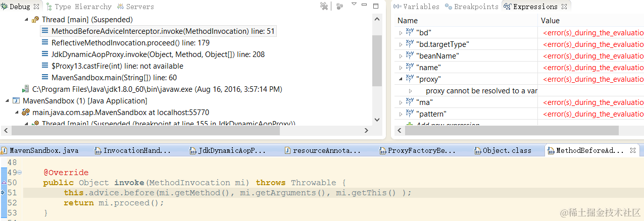Expand the "beanName" expression
Viewport: 644px width, 221px height.
tap(401, 56)
